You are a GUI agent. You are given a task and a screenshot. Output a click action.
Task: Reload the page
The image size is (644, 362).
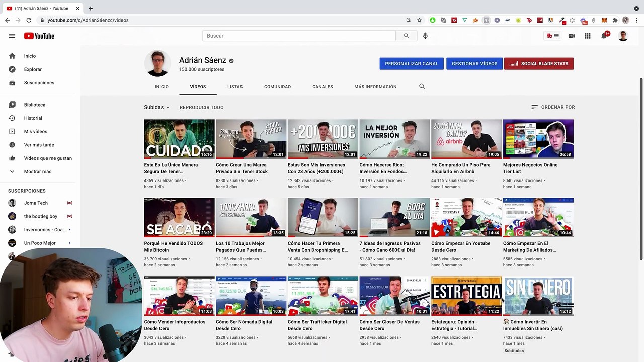coord(29,20)
